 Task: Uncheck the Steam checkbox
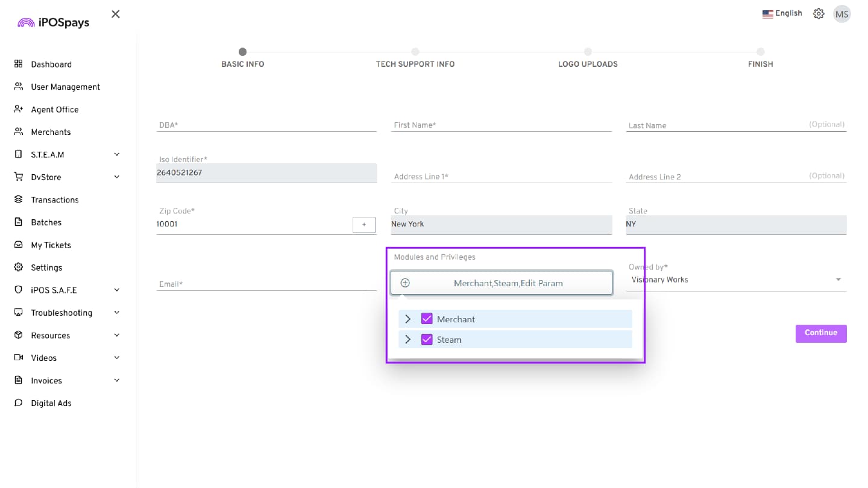tap(427, 339)
